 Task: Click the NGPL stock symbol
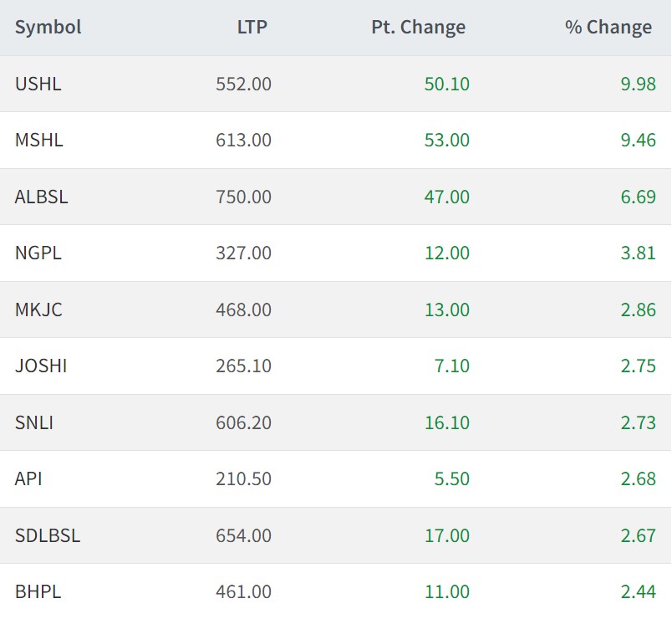38,253
